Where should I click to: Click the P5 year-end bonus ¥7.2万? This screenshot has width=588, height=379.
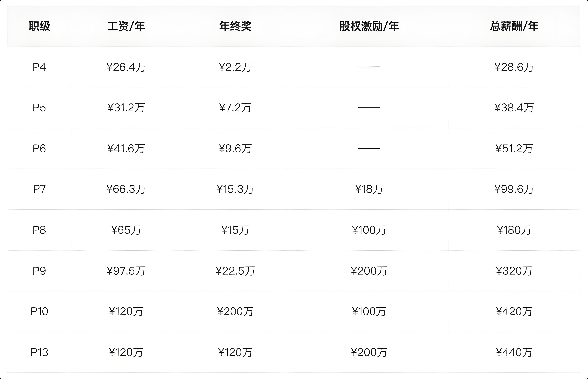click(235, 108)
